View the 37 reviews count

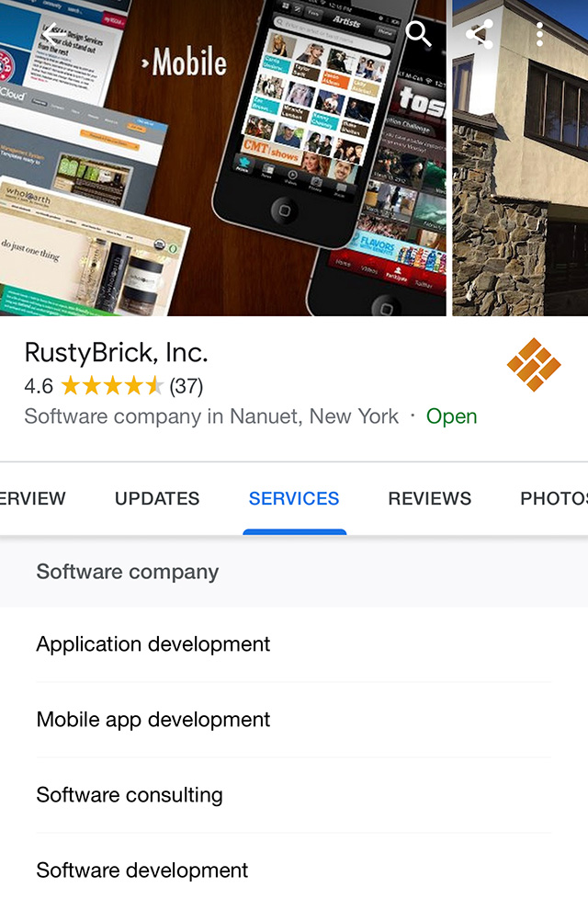point(187,386)
